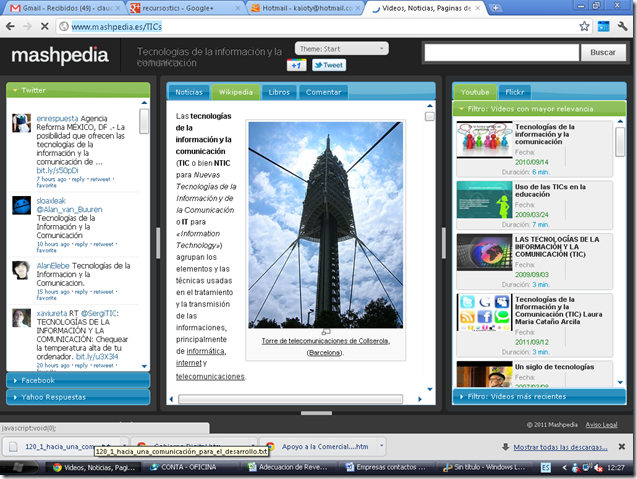Open dropdown of 120_1_hacia_una_com download
This screenshot has height=479, width=637.
(x=124, y=446)
